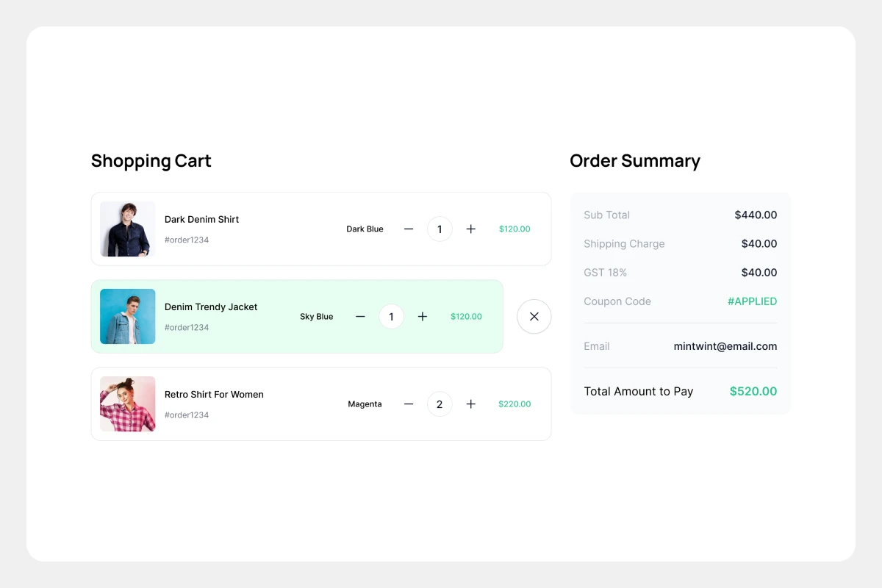Click the quantity field showing 2

click(x=440, y=404)
